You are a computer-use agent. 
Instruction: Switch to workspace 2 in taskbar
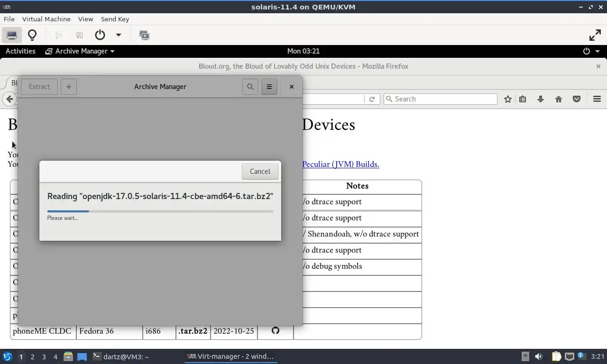coord(32,357)
